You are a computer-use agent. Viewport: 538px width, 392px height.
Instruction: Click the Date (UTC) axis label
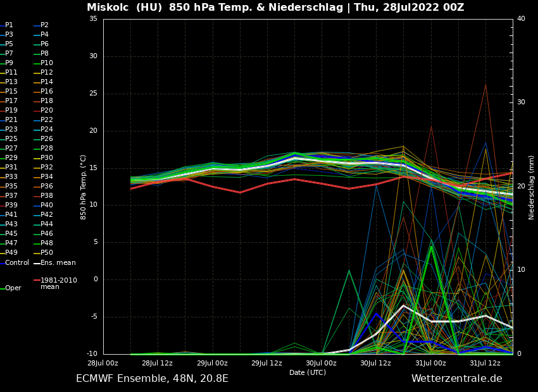[308, 373]
